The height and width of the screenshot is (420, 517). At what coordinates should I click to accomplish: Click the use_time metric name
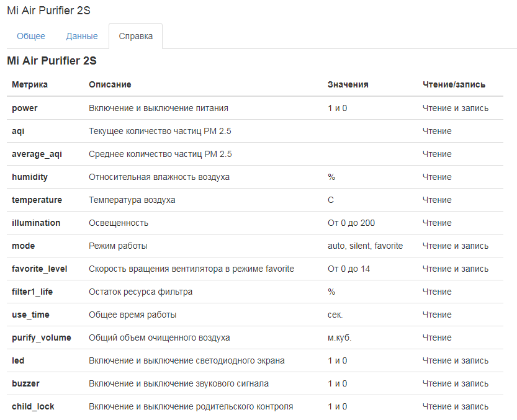click(30, 315)
